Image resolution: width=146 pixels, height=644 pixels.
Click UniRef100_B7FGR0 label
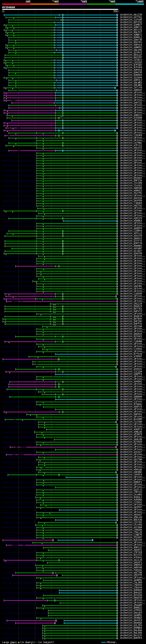[x=131, y=65]
